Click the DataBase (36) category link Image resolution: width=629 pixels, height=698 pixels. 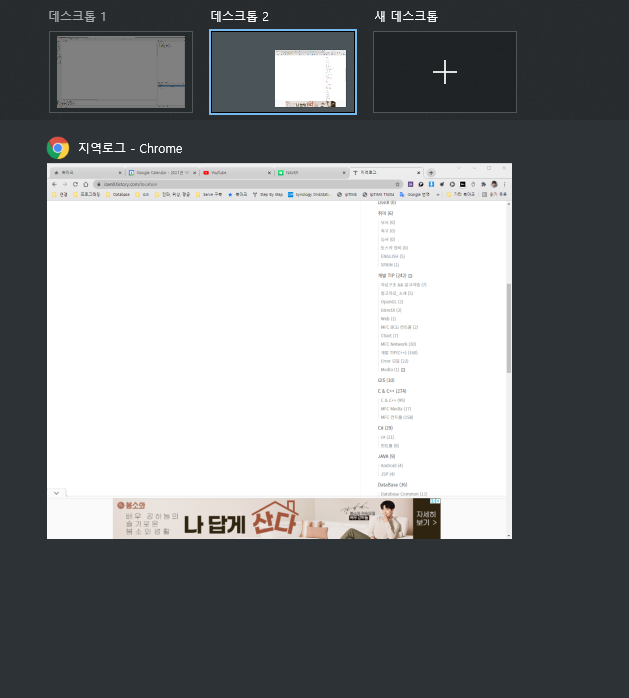pyautogui.click(x=392, y=485)
